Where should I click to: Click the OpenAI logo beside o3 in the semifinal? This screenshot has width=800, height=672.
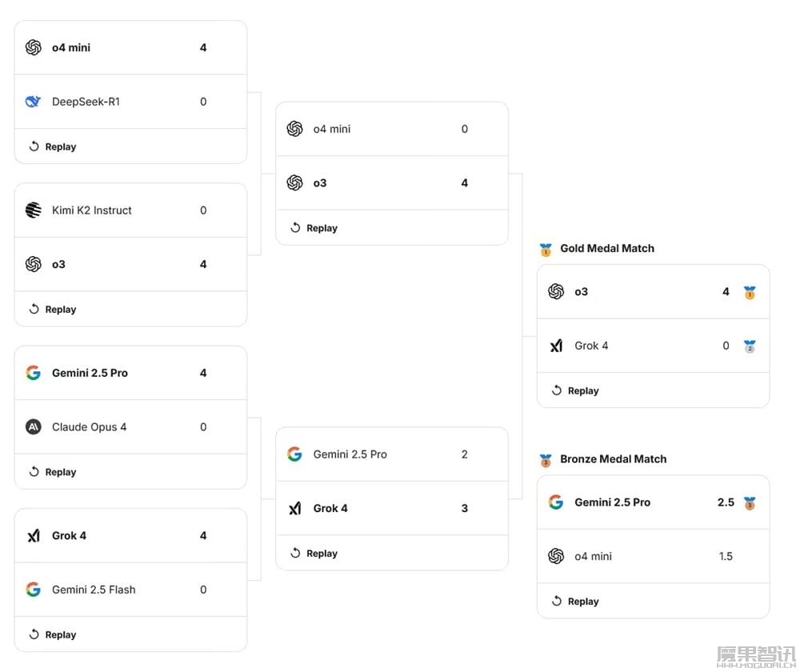click(295, 182)
